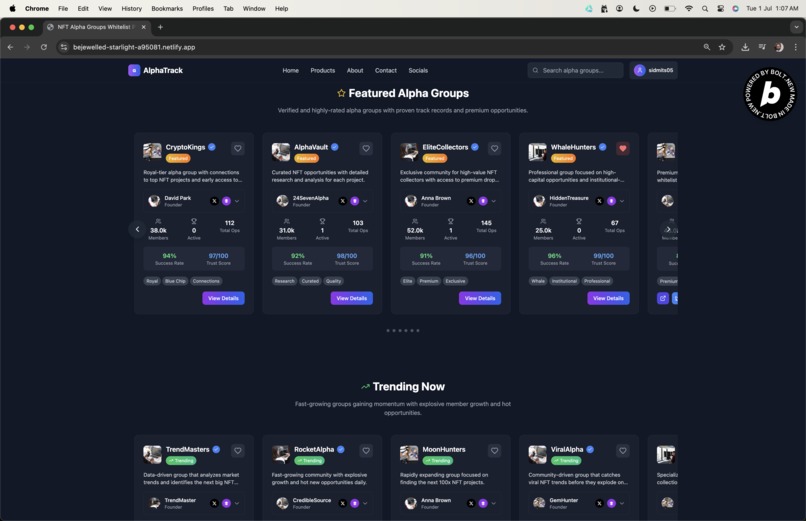Image resolution: width=806 pixels, height=521 pixels.
Task: Expand Anna Brown chevron on MoonHunters card
Action: [x=493, y=503]
